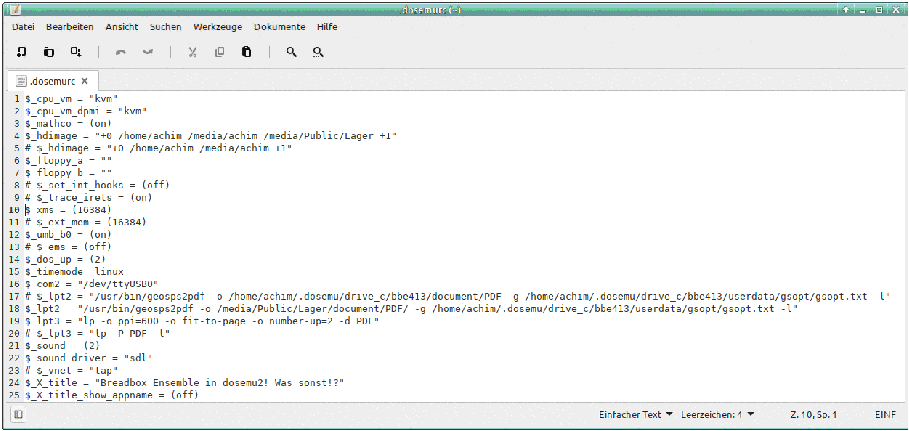Image resolution: width=909 pixels, height=431 pixels.
Task: Click the find and replace icon
Action: tap(320, 52)
